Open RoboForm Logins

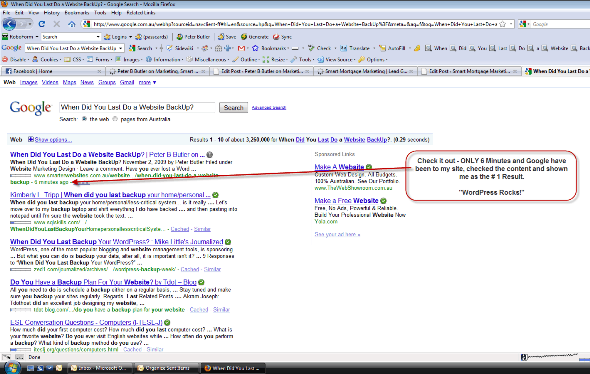[118, 37]
